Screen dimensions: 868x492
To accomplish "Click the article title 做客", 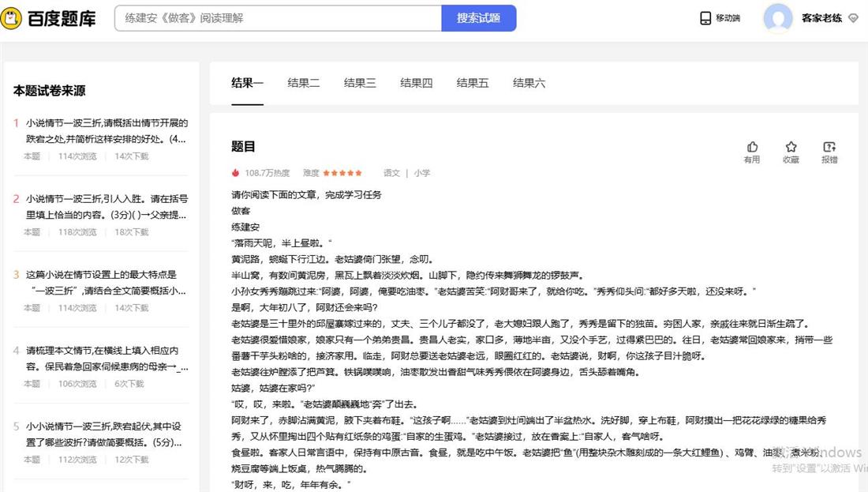I will pyautogui.click(x=241, y=211).
